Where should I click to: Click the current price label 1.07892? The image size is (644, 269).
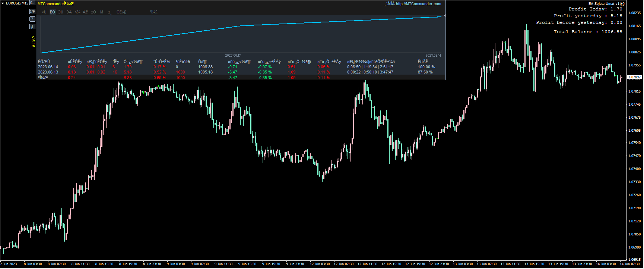coord(634,77)
